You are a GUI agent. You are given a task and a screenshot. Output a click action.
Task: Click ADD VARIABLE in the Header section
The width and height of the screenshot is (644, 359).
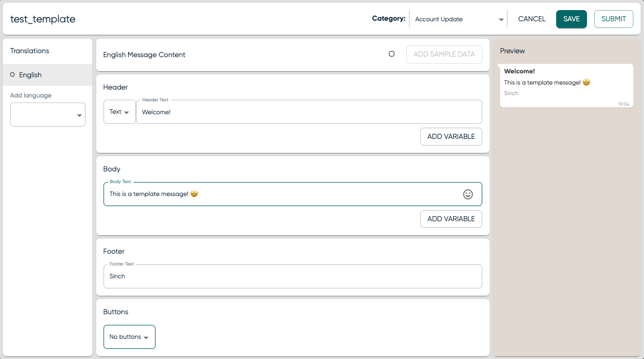pos(451,136)
